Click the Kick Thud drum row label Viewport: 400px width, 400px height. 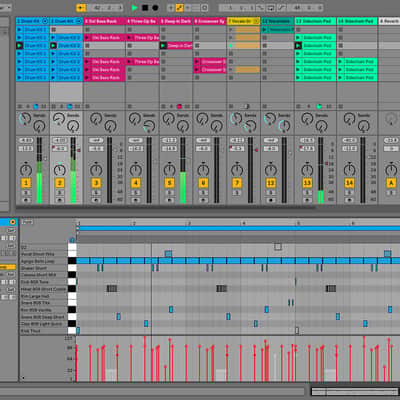tap(30, 331)
